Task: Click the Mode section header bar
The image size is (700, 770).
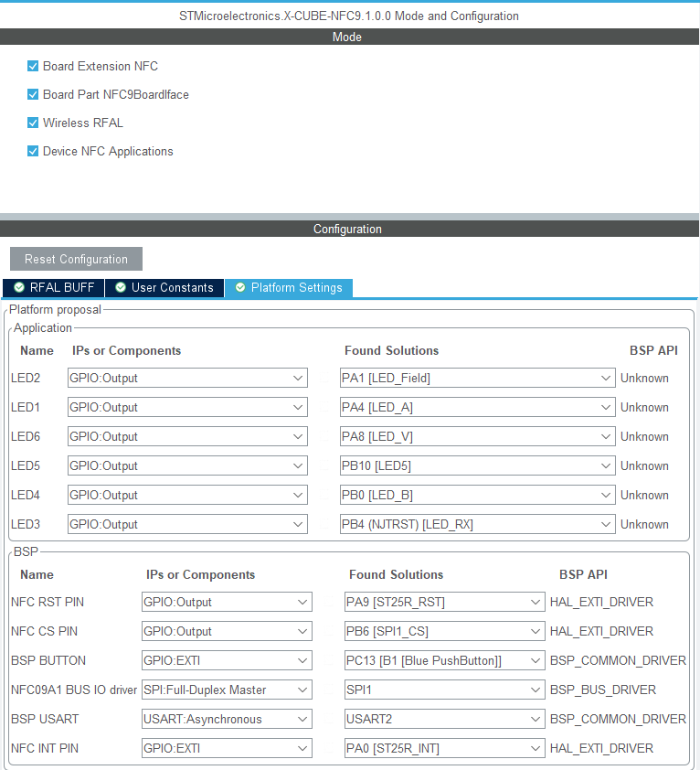Action: coord(349,37)
